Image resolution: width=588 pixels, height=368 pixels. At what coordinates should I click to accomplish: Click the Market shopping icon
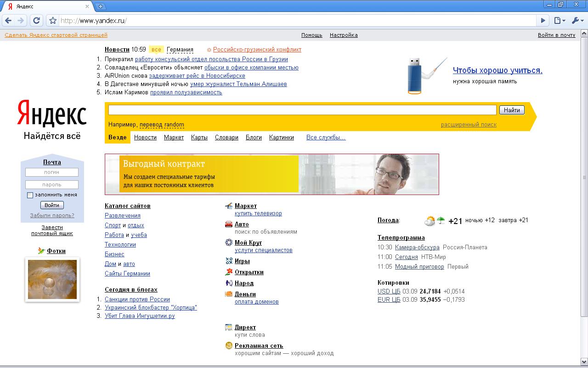pyautogui.click(x=229, y=206)
